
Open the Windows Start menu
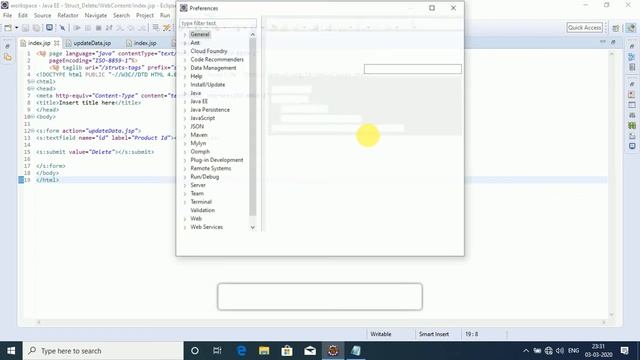point(11,351)
